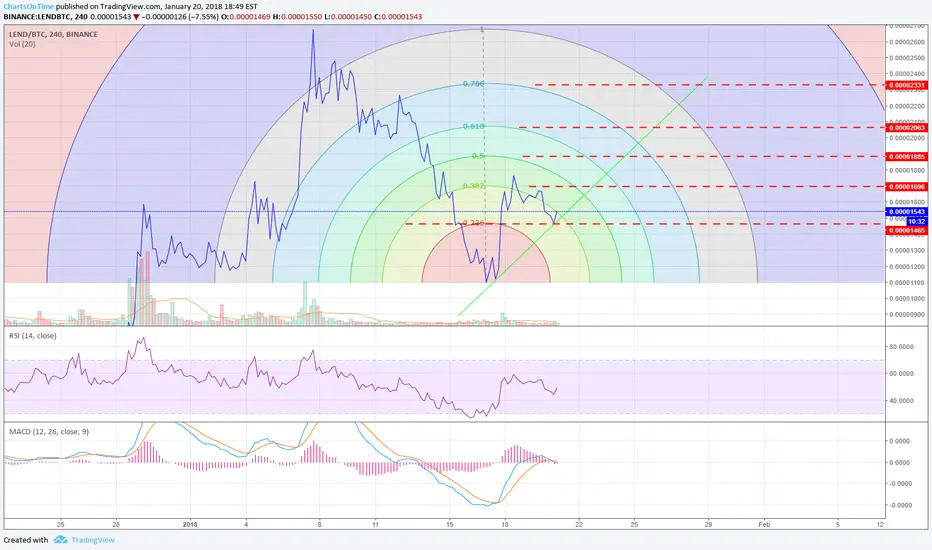Select the MACD (12, 26, close, 9) label
This screenshot has width=932, height=550.
click(x=49, y=432)
